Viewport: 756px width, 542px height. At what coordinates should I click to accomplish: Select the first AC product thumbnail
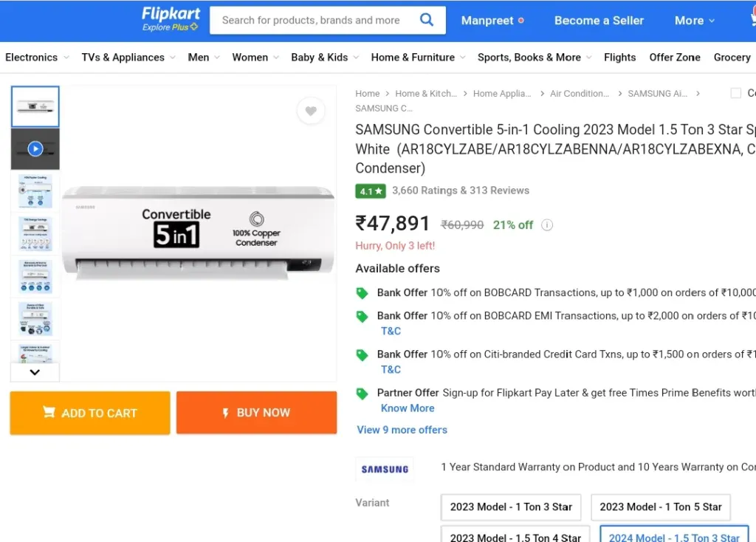[x=35, y=106]
